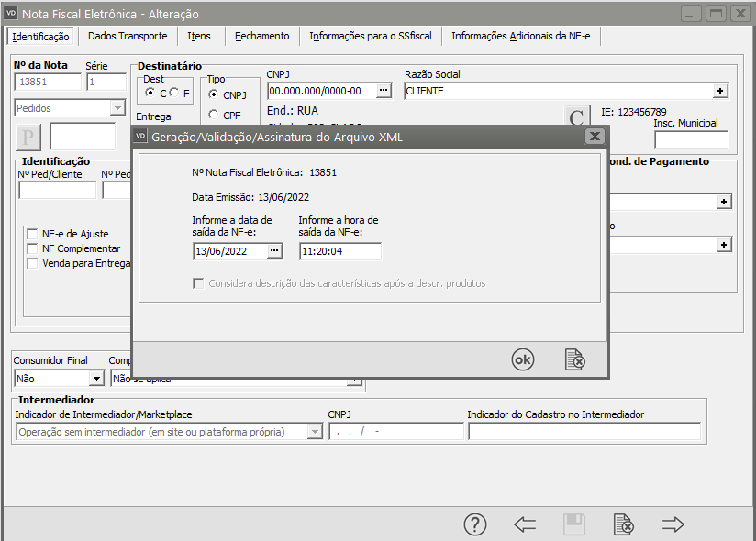Go back with the left arrow icon
Screen dimensions: 756x541
coord(525,524)
